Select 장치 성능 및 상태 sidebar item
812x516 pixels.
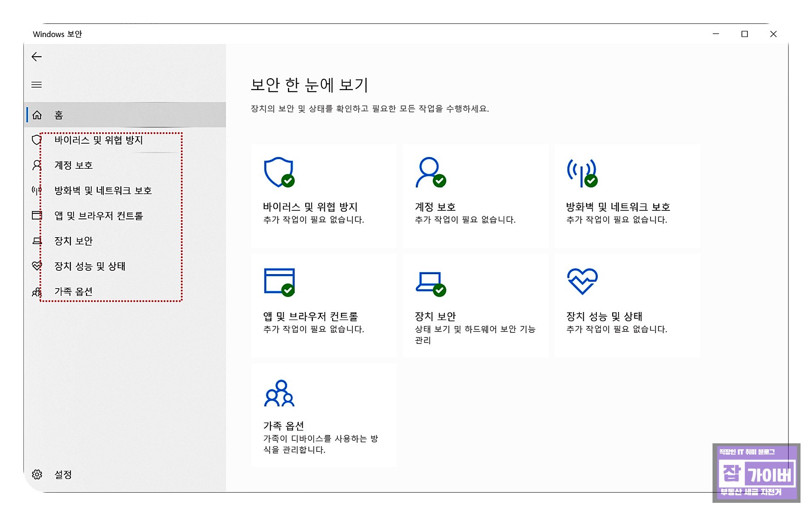[125, 266]
